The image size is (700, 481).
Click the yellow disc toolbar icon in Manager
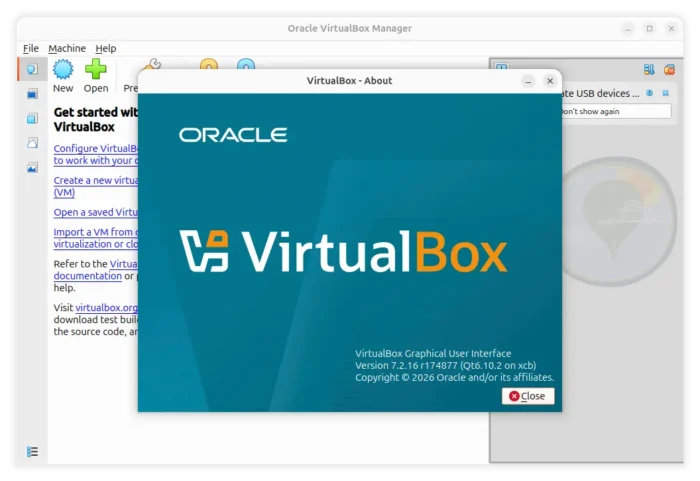point(209,64)
